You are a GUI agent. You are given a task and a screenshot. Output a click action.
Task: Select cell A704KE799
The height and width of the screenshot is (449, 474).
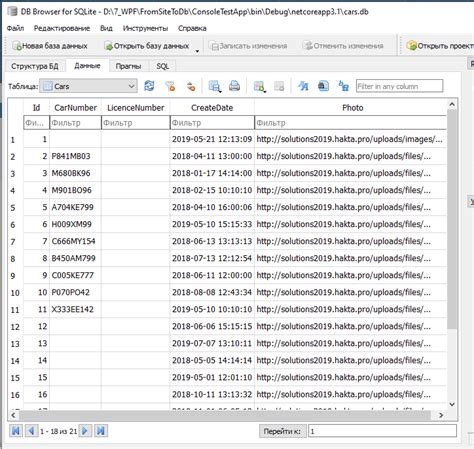pos(75,207)
